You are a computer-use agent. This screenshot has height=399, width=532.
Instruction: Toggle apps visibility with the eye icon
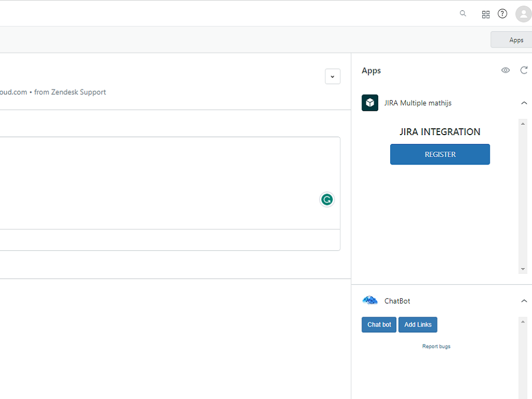[506, 70]
